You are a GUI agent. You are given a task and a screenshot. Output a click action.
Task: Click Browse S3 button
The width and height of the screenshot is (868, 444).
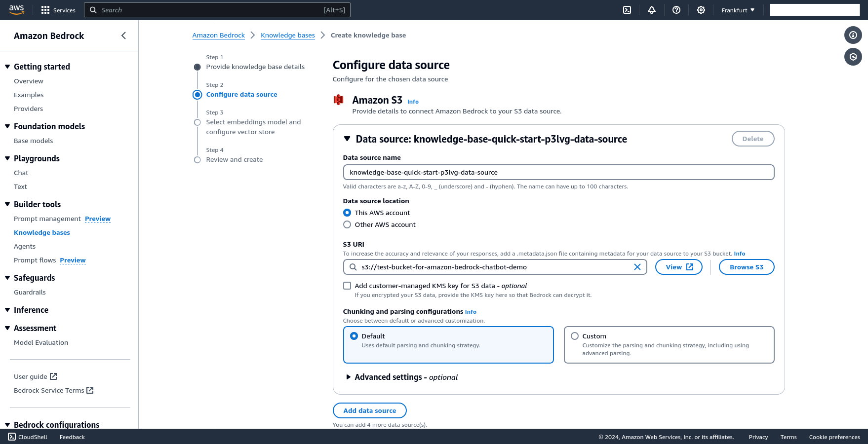(x=747, y=267)
